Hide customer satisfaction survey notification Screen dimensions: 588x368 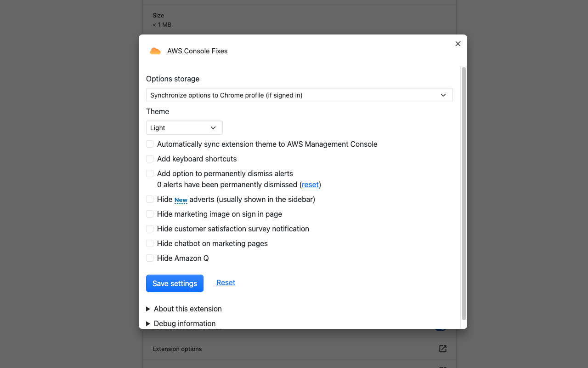pyautogui.click(x=149, y=228)
